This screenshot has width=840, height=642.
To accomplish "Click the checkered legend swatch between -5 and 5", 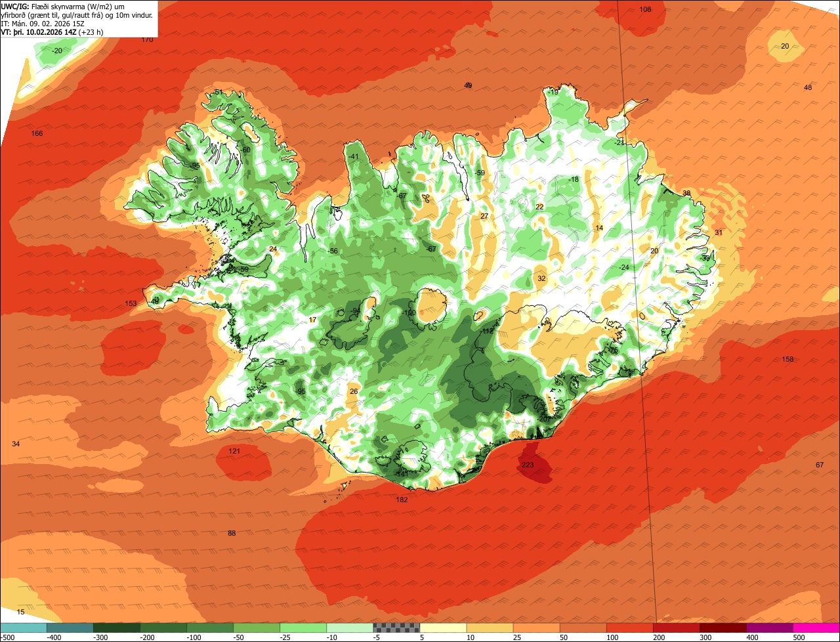I will [396, 628].
